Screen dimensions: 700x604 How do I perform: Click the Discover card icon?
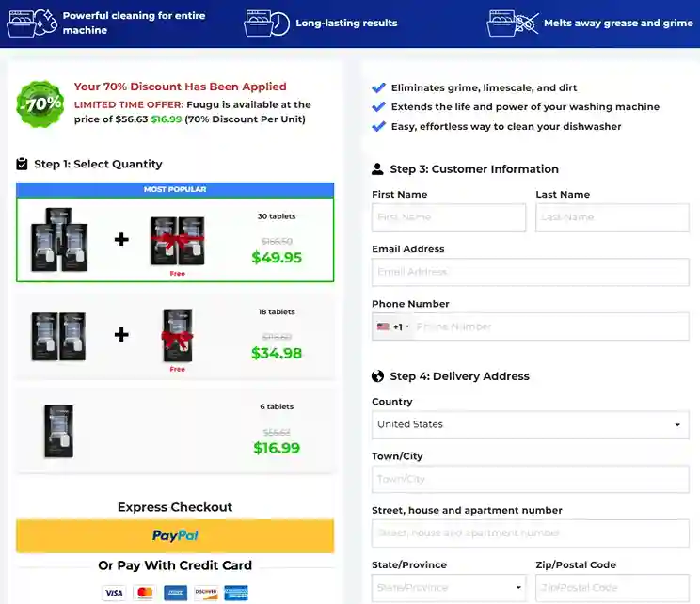click(206, 593)
